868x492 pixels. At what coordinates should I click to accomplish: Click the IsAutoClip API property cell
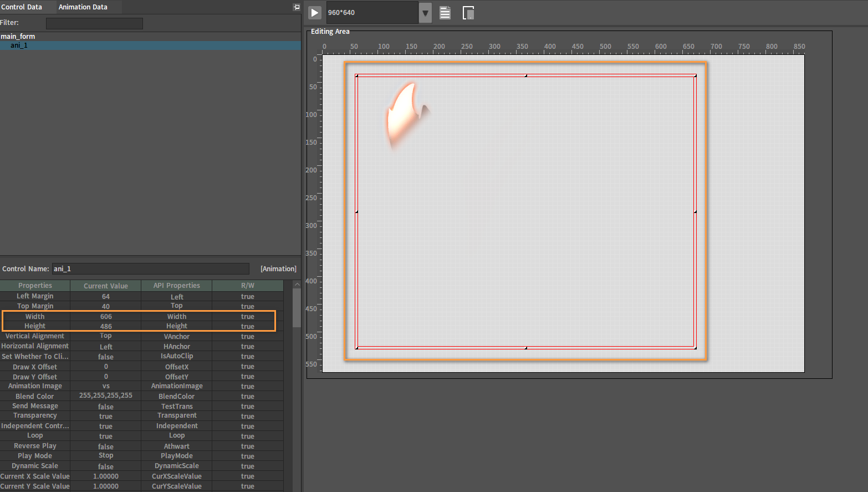coord(177,356)
